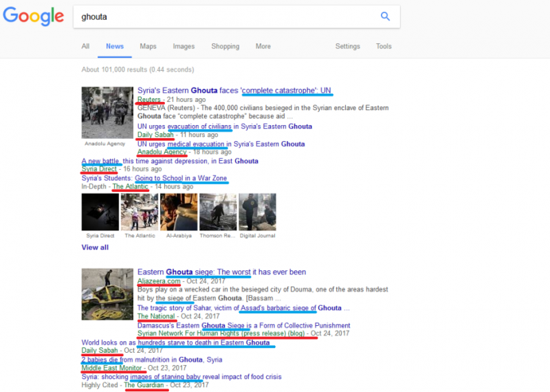Click Syrian Network For Human Rights source
This screenshot has height=392, width=550.
tap(221, 334)
